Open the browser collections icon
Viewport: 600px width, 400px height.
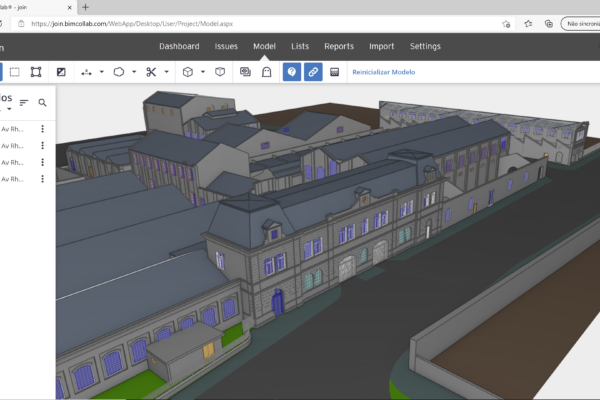point(549,24)
